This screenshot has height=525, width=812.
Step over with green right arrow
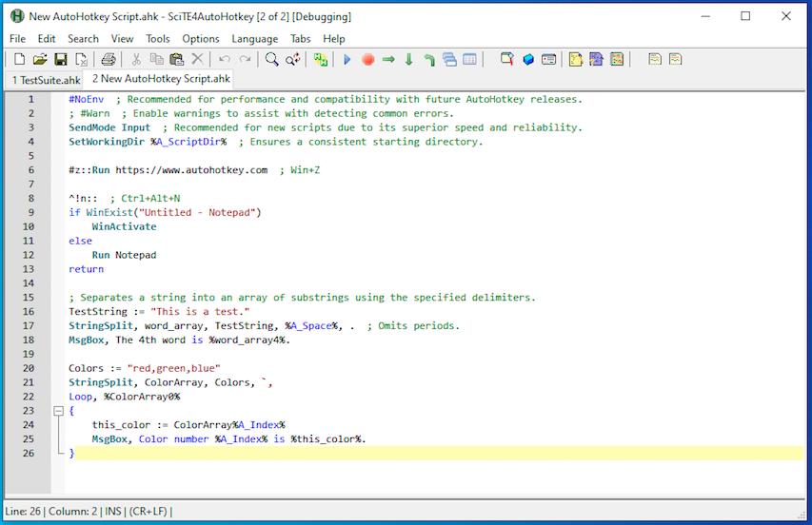[x=388, y=60]
